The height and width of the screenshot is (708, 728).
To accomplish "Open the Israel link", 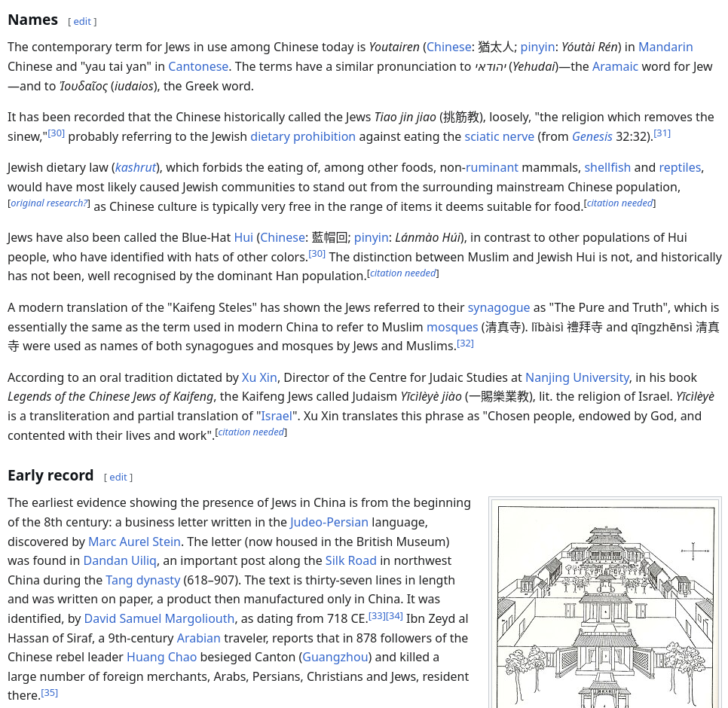I will coord(277,417).
